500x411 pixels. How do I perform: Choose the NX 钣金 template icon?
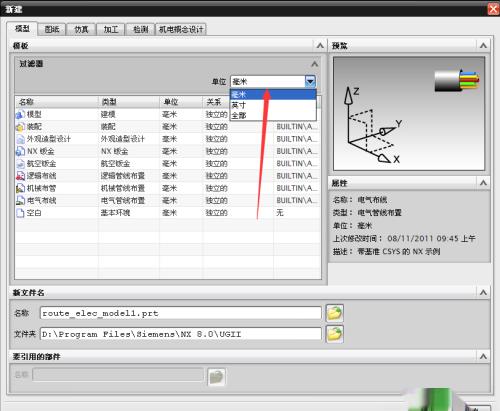coord(20,151)
